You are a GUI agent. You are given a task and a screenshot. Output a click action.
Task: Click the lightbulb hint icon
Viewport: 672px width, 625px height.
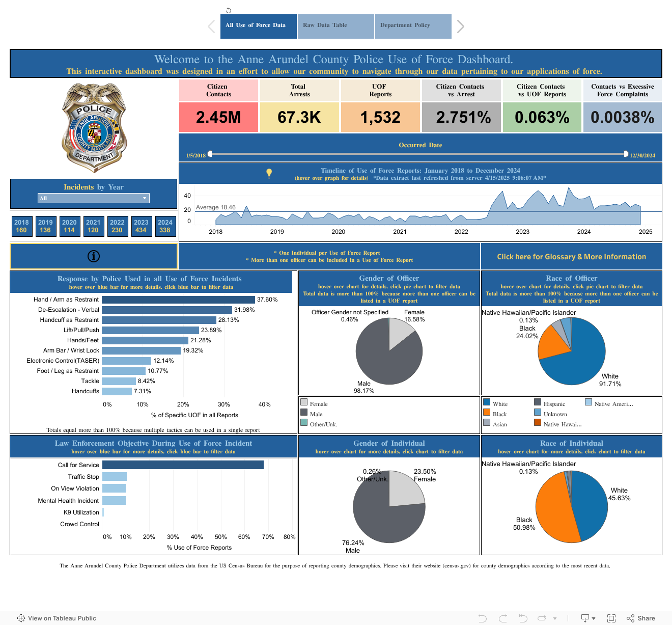pos(269,173)
